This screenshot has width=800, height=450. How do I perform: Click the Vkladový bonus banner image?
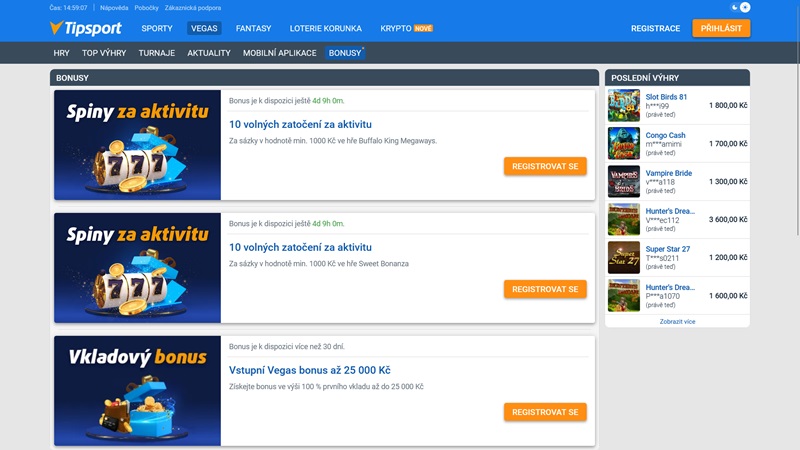click(137, 391)
